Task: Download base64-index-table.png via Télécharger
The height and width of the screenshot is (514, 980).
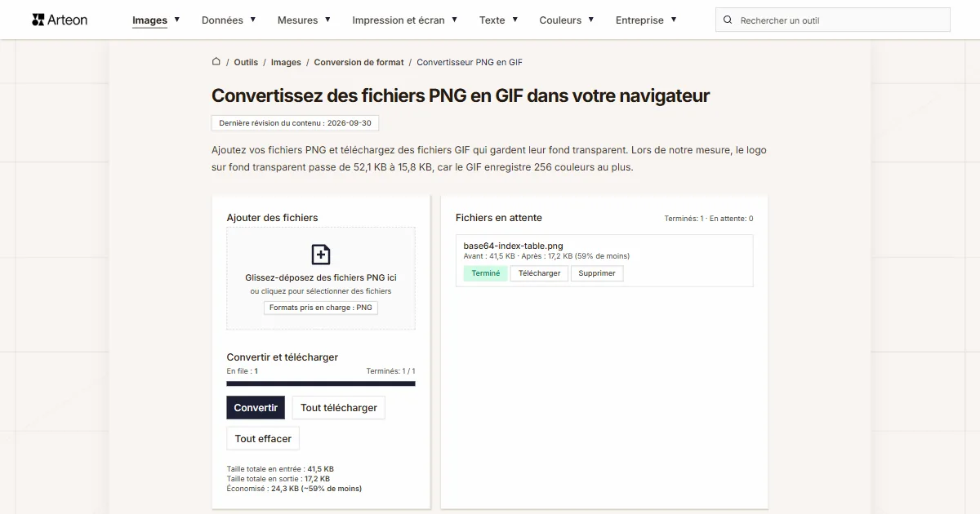Action: [539, 273]
